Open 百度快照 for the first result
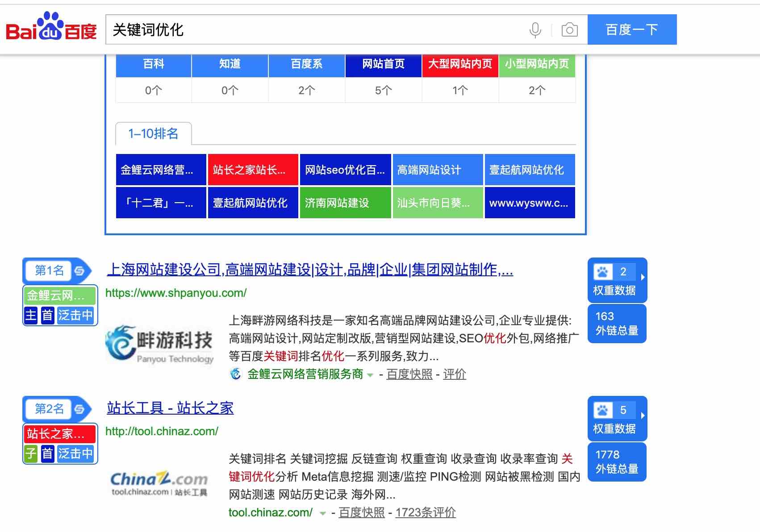This screenshot has height=532, width=760. point(409,374)
